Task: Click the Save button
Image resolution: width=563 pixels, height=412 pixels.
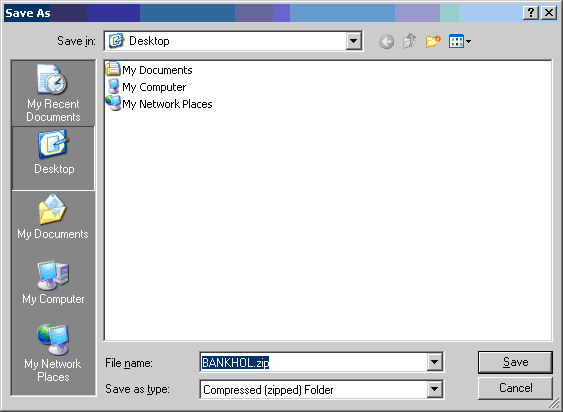Action: 515,362
